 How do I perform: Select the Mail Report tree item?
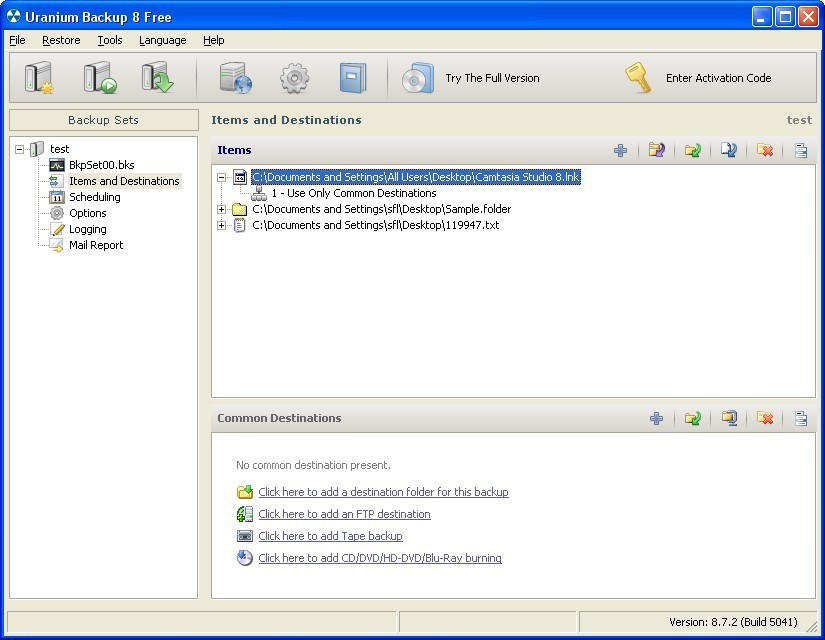96,245
